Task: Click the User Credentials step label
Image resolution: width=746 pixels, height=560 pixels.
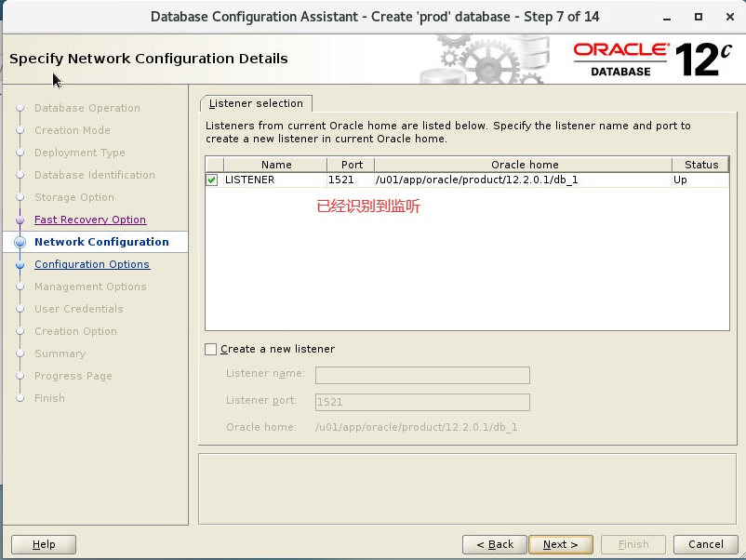Action: pyautogui.click(x=79, y=309)
